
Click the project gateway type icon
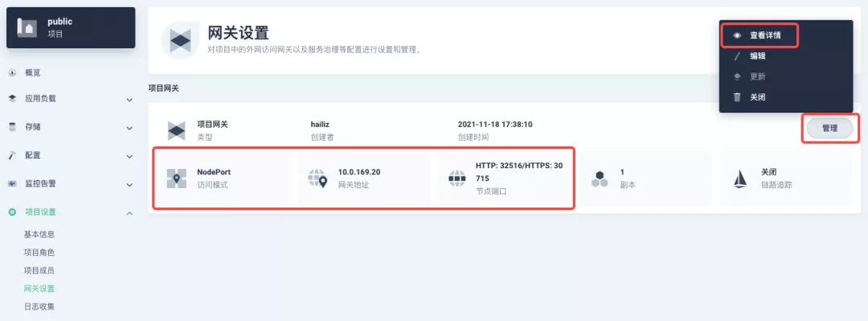177,130
